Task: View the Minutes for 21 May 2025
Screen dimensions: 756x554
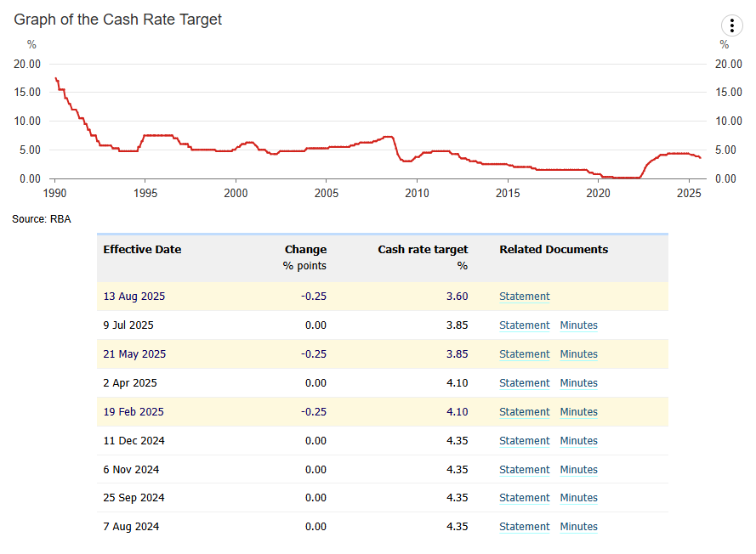Action: (x=578, y=354)
